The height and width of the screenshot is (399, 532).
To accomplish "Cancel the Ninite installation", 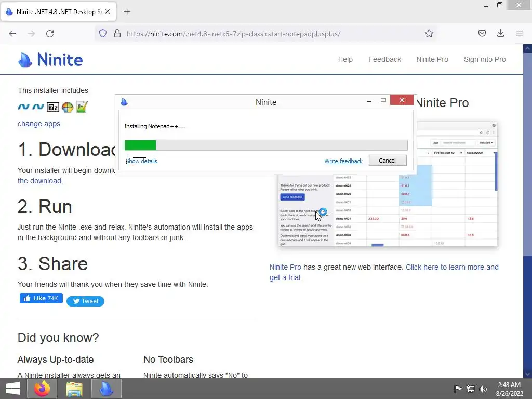I will pos(388,161).
